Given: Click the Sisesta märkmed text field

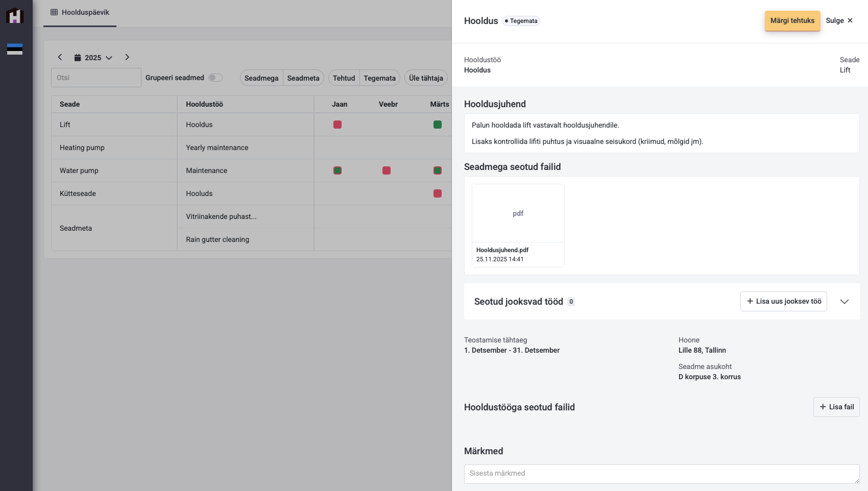Looking at the screenshot, I should coord(661,474).
